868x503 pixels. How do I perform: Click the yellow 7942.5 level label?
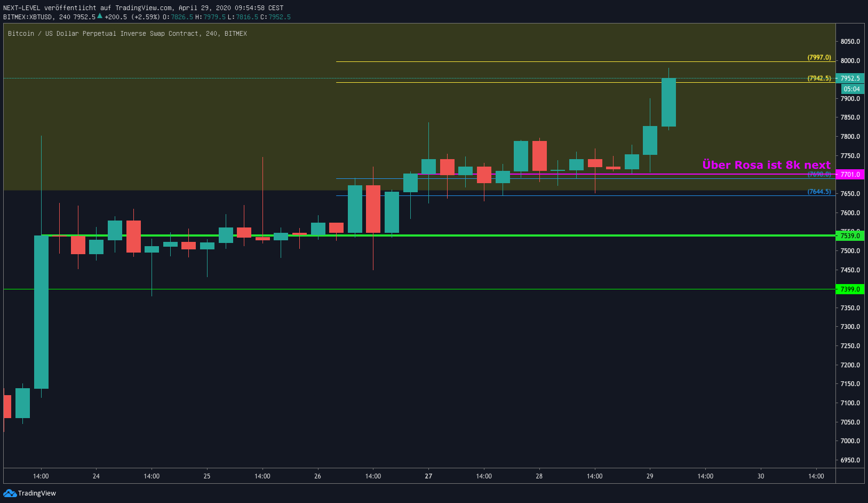tap(819, 78)
